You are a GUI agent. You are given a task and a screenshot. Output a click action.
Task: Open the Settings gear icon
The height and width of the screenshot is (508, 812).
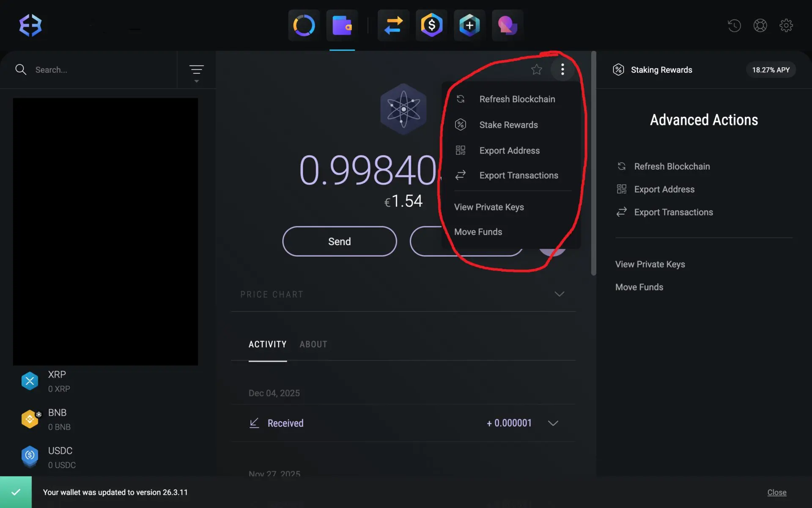pyautogui.click(x=786, y=25)
